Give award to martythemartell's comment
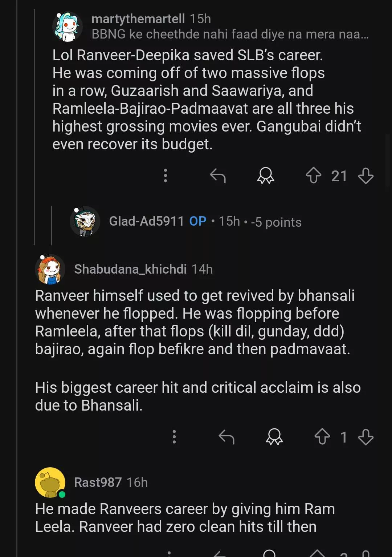The image size is (392, 557). [x=265, y=176]
